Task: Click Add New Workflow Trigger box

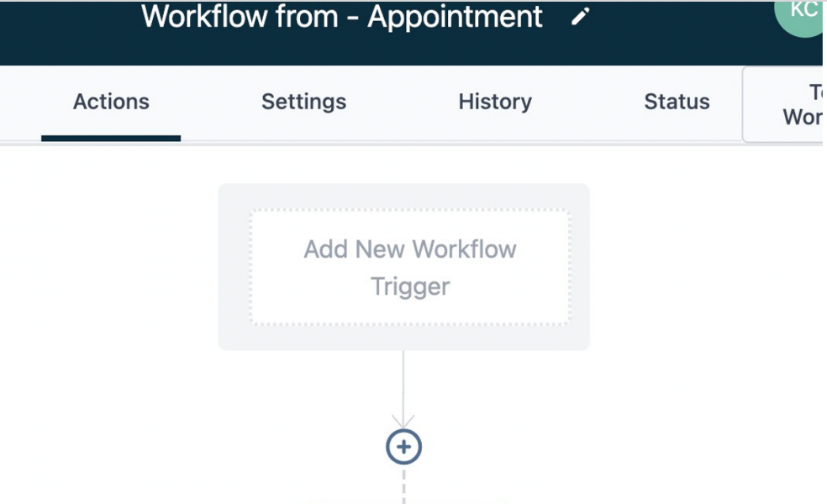Action: (x=410, y=267)
